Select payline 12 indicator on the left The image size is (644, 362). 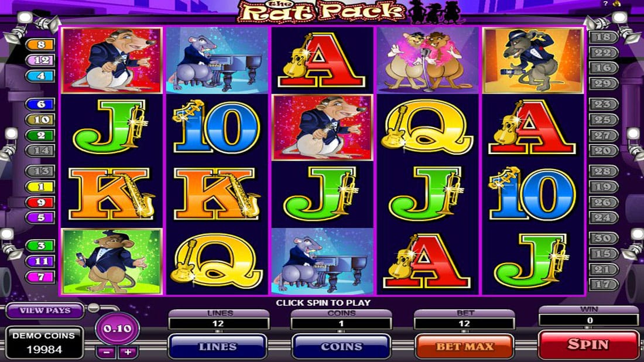pos(40,60)
